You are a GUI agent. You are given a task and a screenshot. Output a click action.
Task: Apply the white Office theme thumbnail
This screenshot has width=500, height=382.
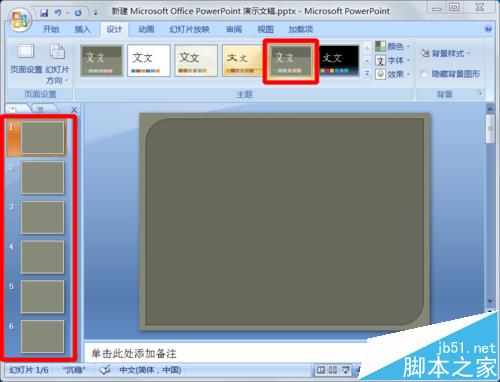[149, 60]
